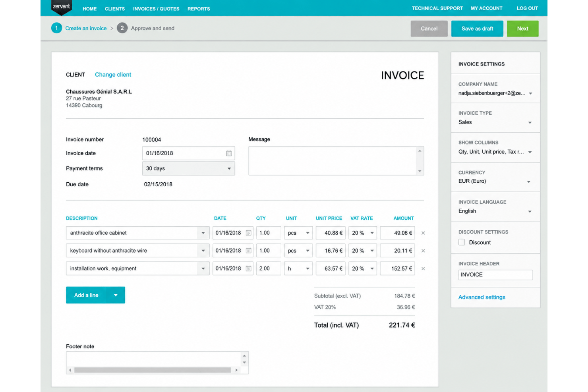Delete the keyboard without anthracite wire line
The image size is (588, 392).
pyautogui.click(x=423, y=251)
